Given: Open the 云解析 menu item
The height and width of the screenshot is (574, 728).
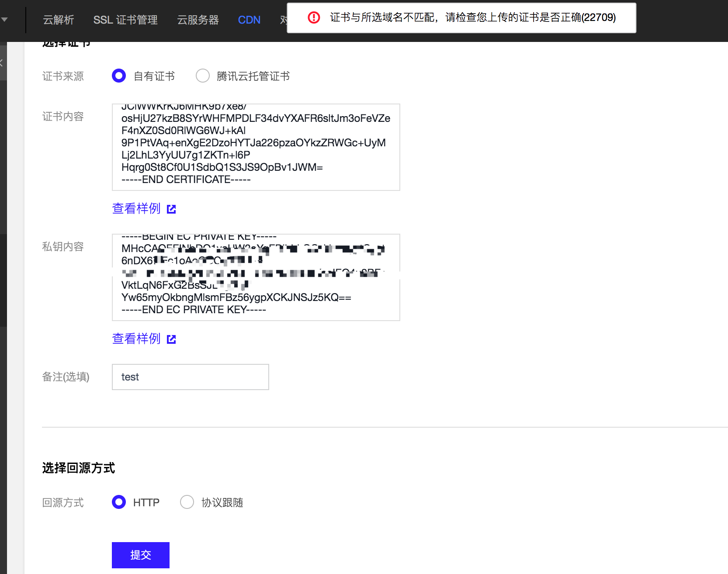Looking at the screenshot, I should click(x=59, y=20).
